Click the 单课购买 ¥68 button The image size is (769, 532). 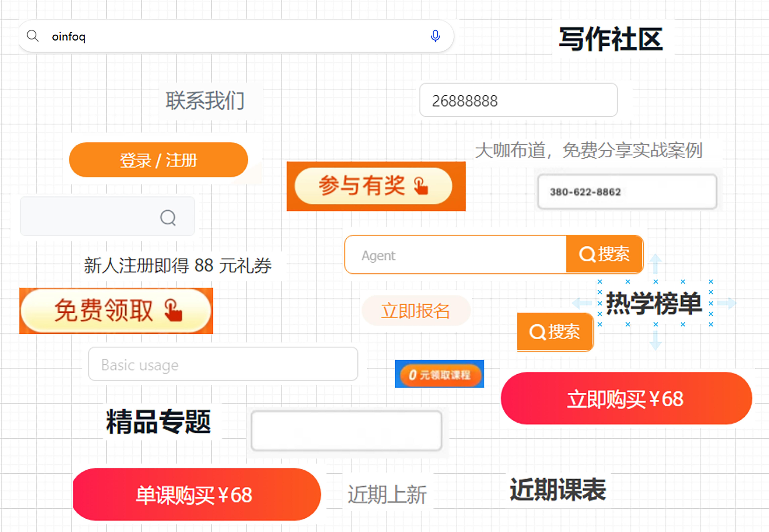click(196, 495)
